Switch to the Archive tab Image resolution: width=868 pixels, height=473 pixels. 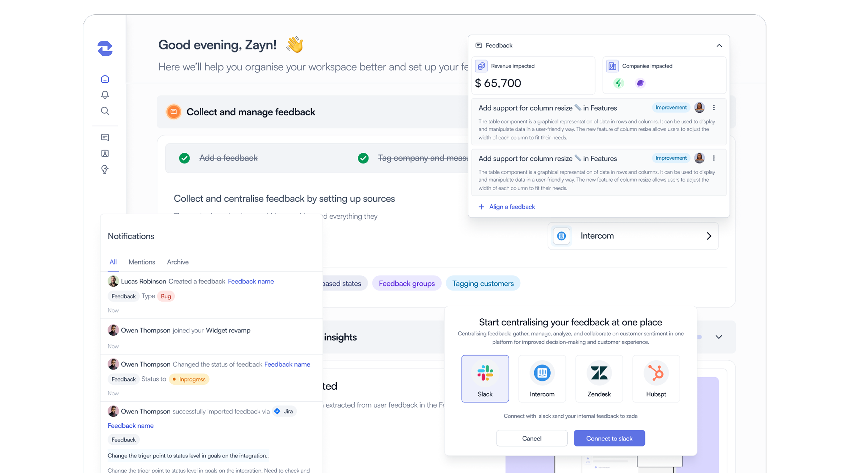(x=178, y=262)
